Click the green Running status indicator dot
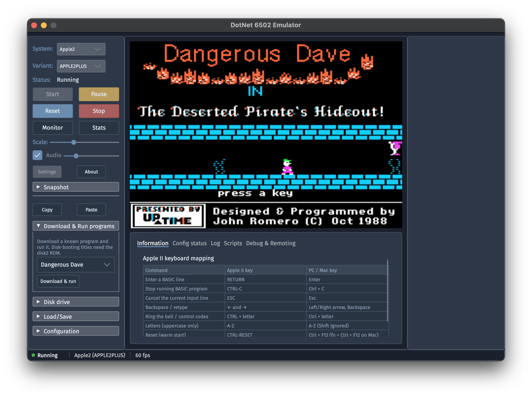 point(33,355)
